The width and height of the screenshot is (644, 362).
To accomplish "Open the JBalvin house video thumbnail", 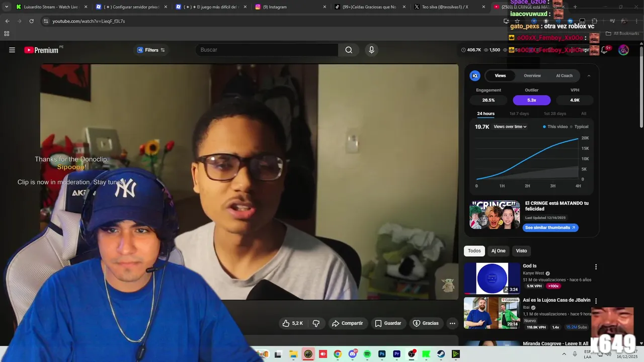I will coord(492,313).
